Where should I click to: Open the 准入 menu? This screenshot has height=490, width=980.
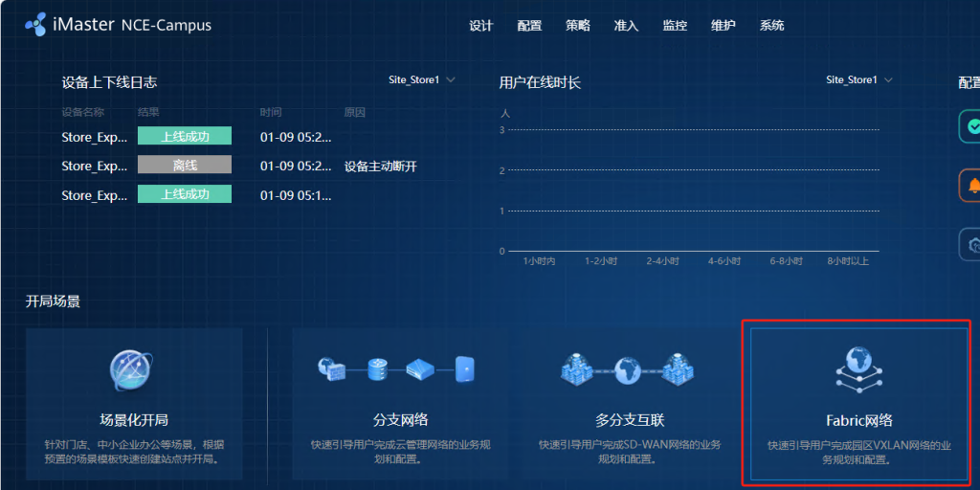click(626, 26)
